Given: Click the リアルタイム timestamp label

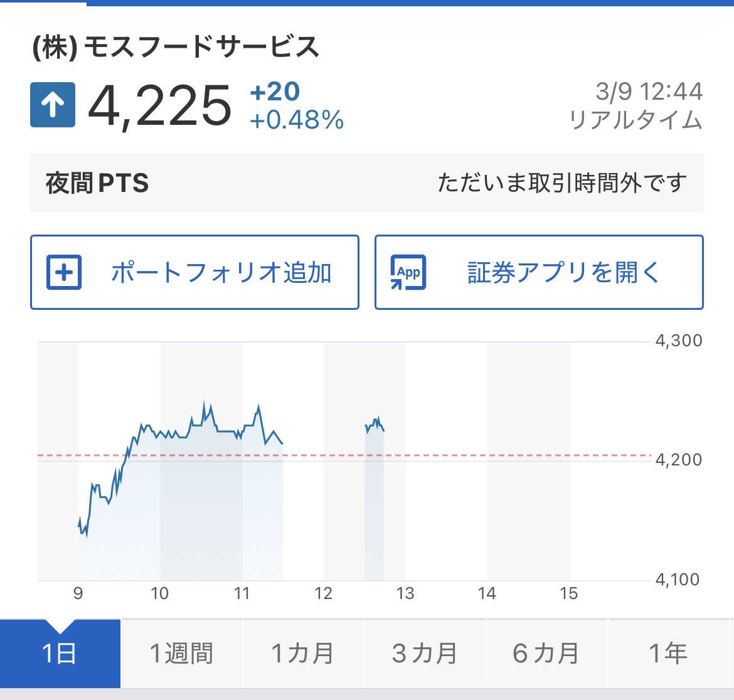Looking at the screenshot, I should click(635, 120).
